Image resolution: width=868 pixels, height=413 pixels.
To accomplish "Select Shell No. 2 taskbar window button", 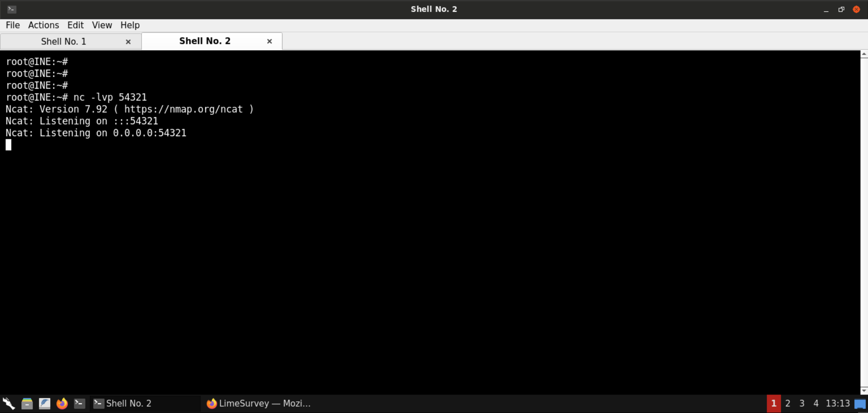I will point(145,404).
